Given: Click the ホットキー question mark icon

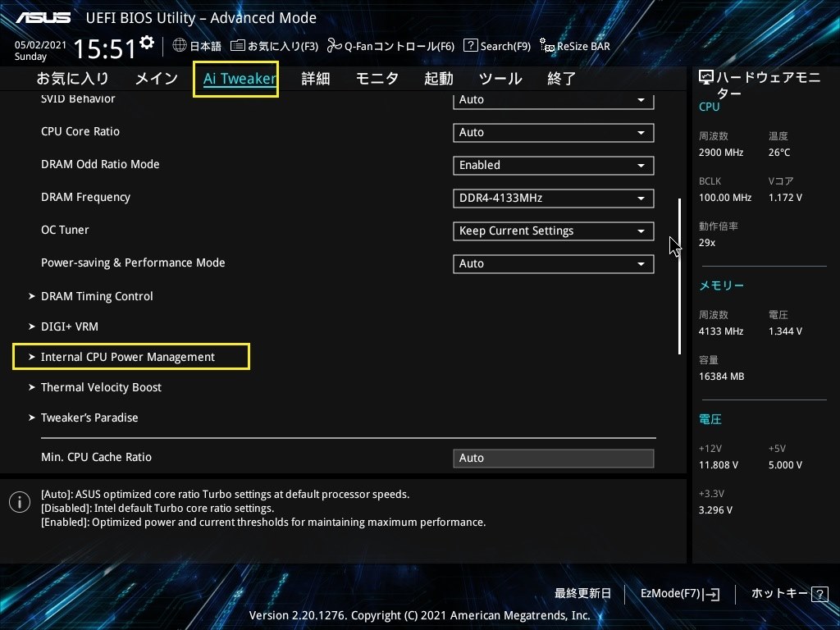Looking at the screenshot, I should click(x=819, y=593).
